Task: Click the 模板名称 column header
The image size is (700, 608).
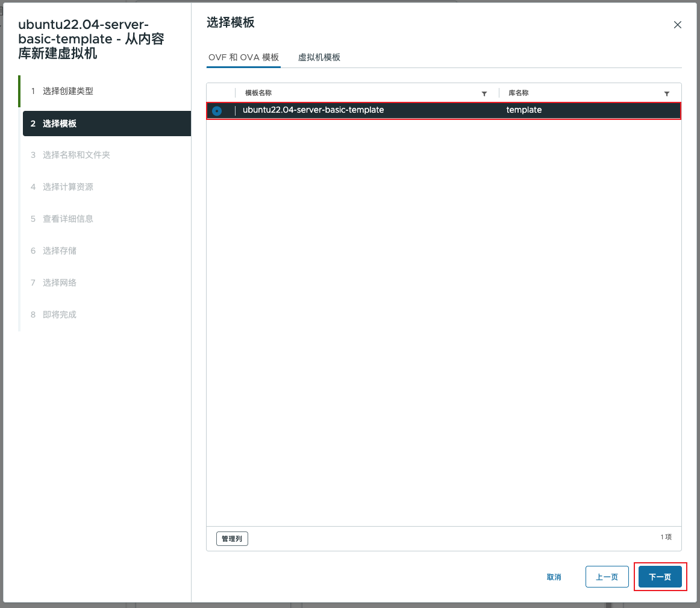Action: click(x=258, y=93)
